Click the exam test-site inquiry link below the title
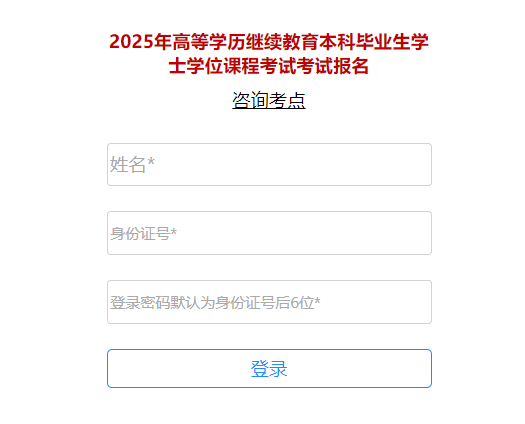Image resolution: width=525 pixels, height=424 pixels. [x=269, y=100]
